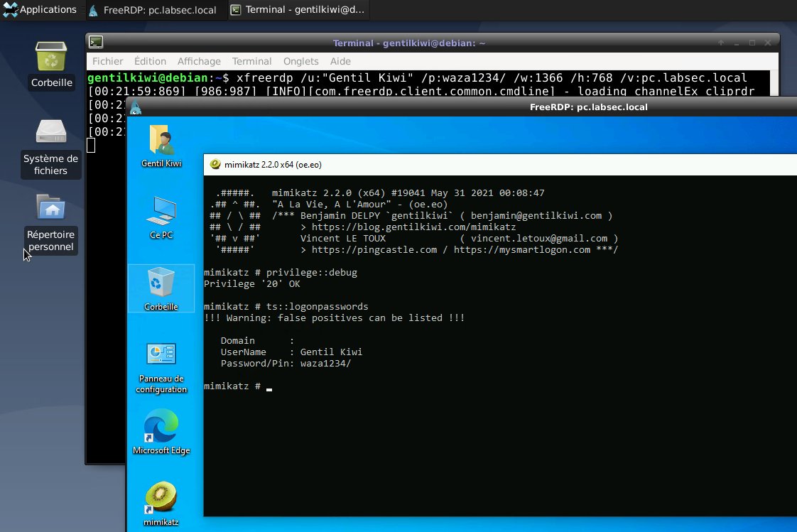Launch the Microsoft Edge shortcut
This screenshot has height=532, width=797.
(161, 425)
